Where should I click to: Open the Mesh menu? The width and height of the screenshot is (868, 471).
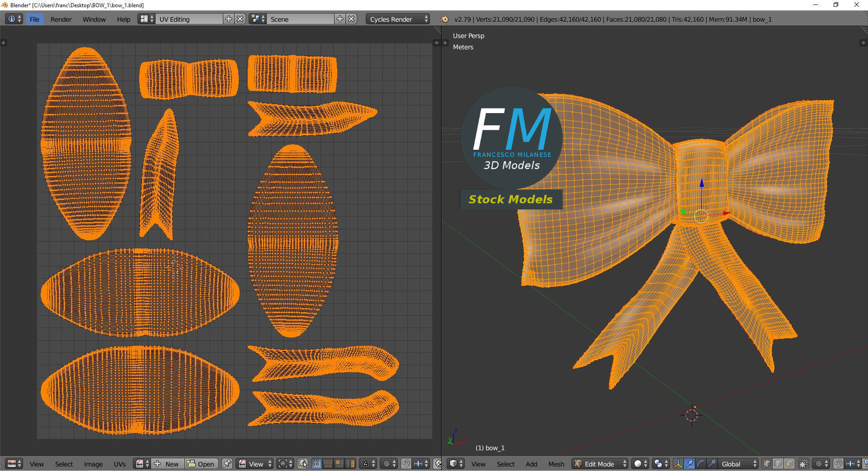556,464
